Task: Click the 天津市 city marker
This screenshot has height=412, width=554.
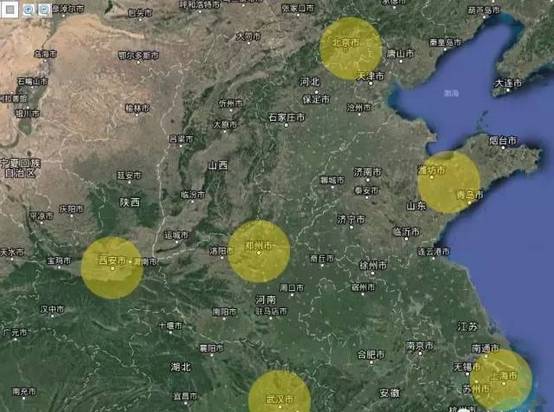Action: click(370, 84)
